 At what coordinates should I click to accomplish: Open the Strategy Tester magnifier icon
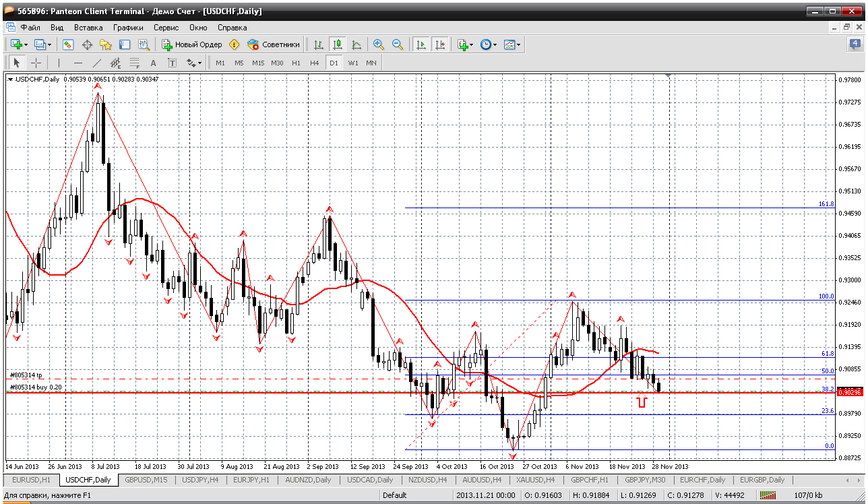(144, 44)
